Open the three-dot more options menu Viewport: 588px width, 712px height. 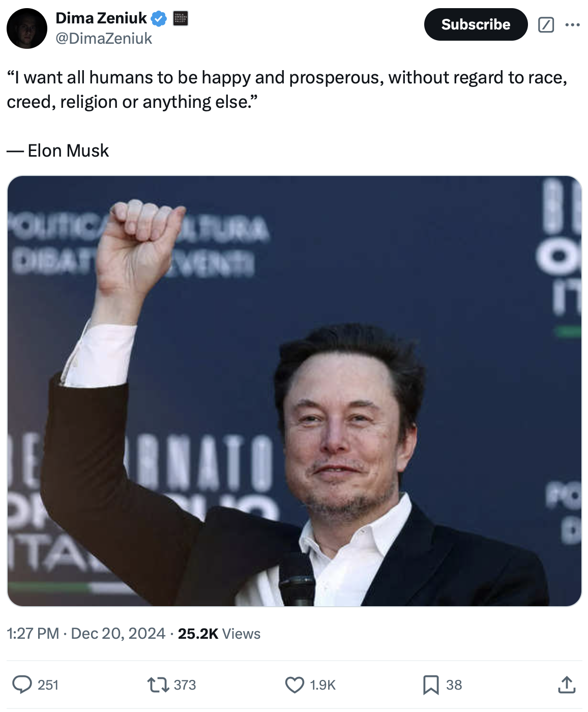coord(573,24)
